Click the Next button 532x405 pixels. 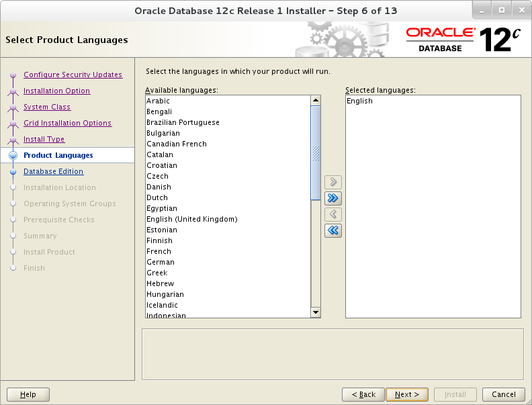407,394
